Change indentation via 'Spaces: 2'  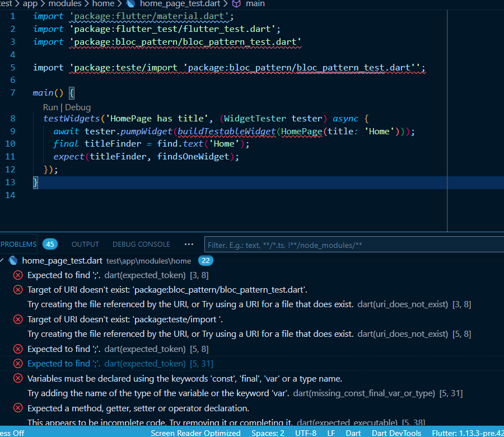(x=268, y=433)
